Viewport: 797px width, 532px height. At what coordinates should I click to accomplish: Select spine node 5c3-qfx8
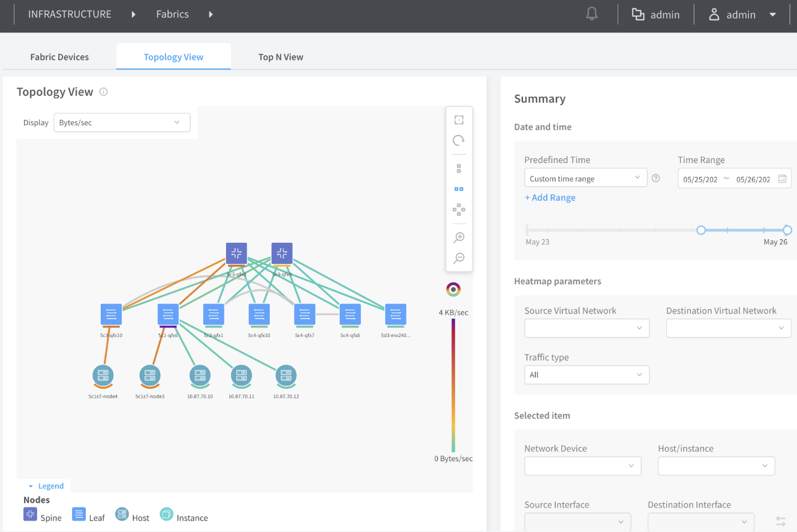point(236,253)
